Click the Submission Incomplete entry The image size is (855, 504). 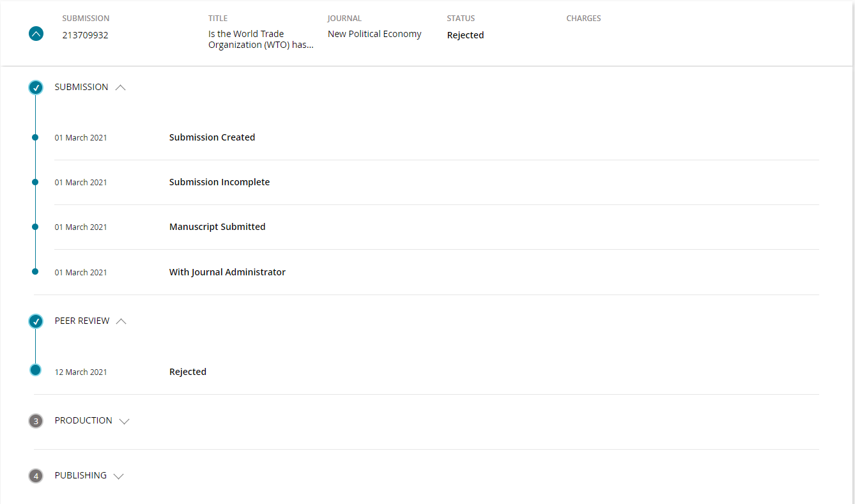[x=219, y=182]
